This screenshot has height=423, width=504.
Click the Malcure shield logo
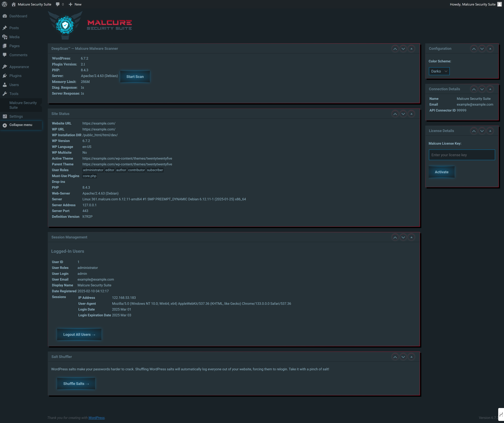pos(65,25)
